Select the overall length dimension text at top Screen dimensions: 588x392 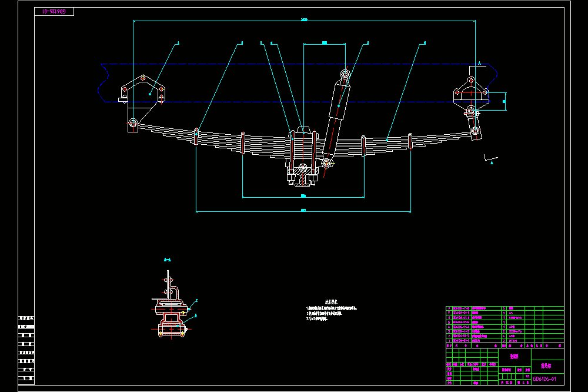pyautogui.click(x=304, y=19)
